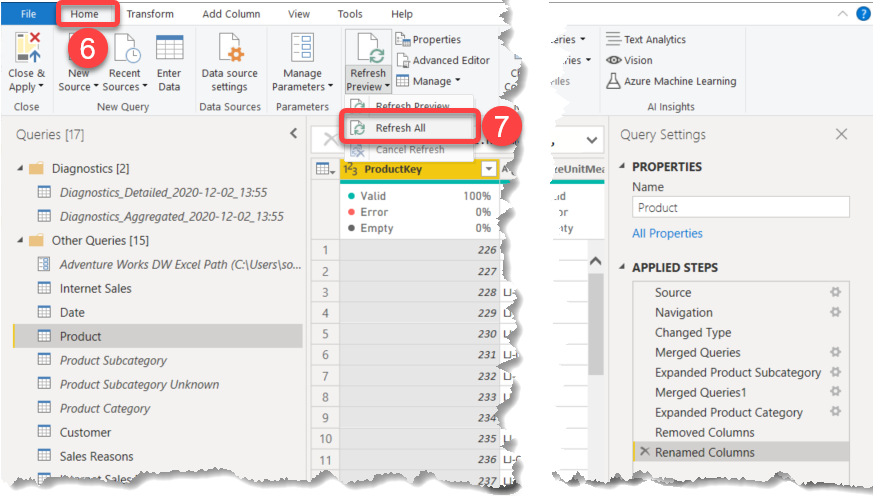873x496 pixels.
Task: Click the help question mark icon
Action: coord(863,14)
